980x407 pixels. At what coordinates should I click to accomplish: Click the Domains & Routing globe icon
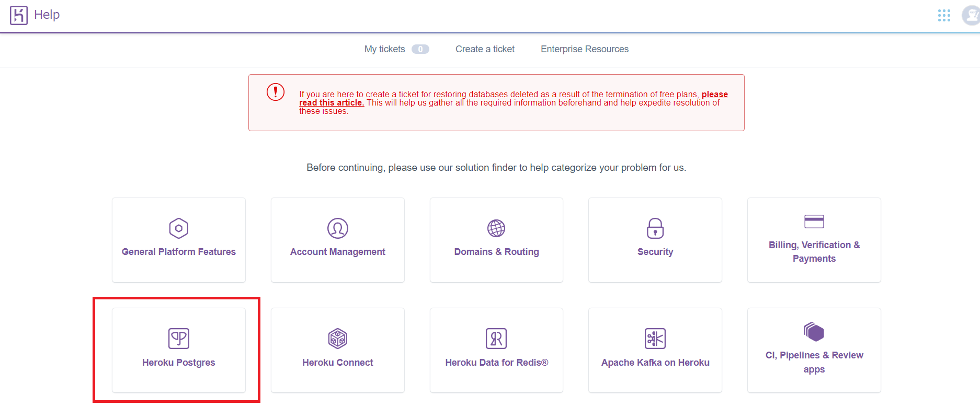click(496, 228)
